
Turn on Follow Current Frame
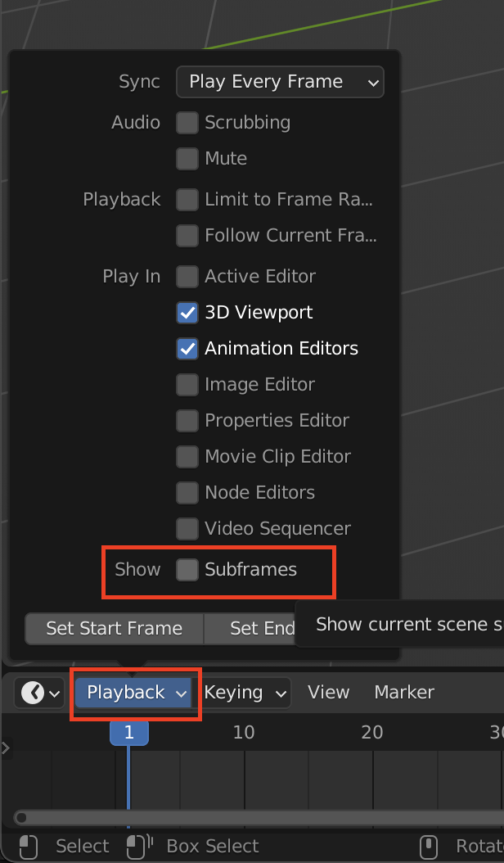(187, 236)
